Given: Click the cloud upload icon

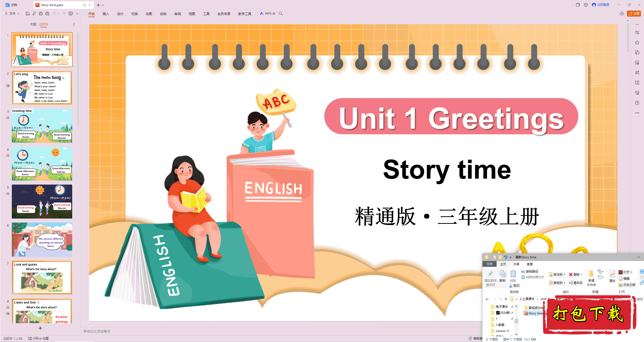Looking at the screenshot, I should pyautogui.click(x=622, y=14).
